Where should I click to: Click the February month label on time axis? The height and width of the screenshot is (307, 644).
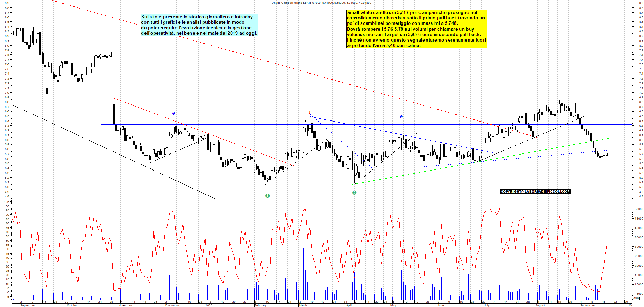pyautogui.click(x=261, y=305)
